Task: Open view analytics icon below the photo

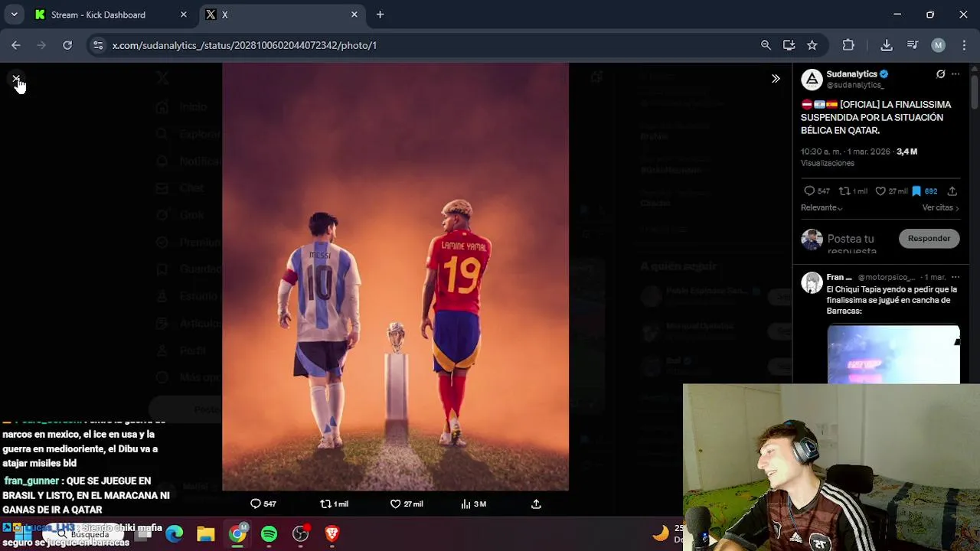Action: click(x=465, y=504)
